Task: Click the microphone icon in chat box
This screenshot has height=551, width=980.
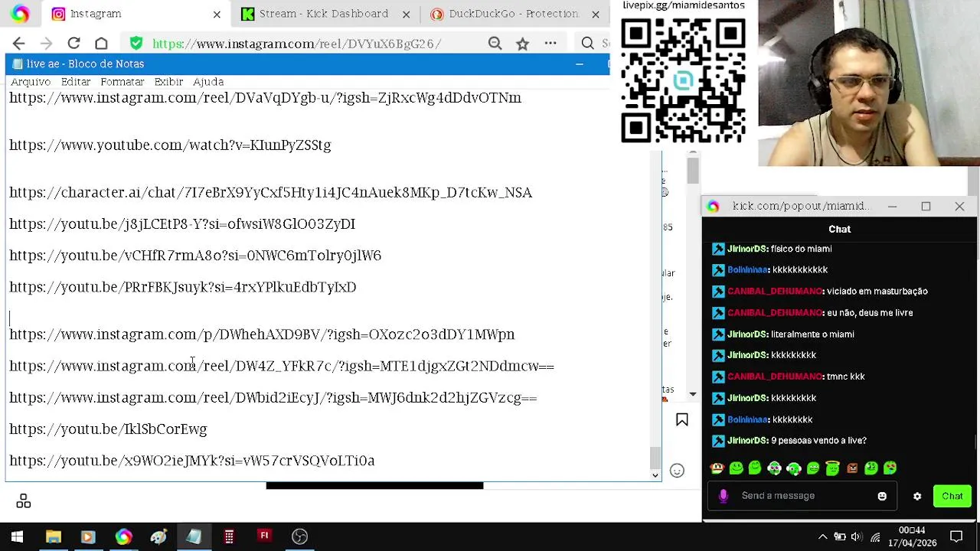Action: tap(723, 496)
